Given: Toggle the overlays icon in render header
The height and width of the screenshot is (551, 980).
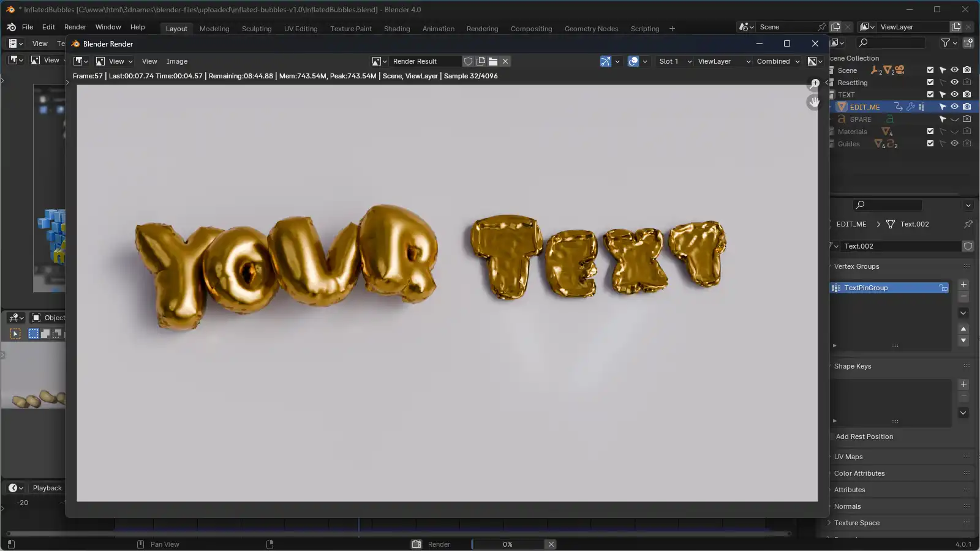Looking at the screenshot, I should pyautogui.click(x=633, y=61).
